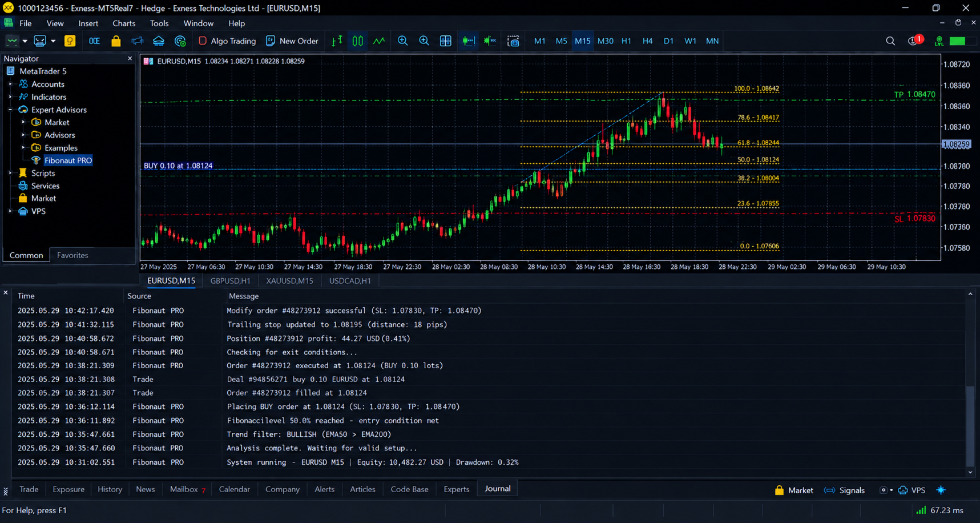Open the chart type dropdown arrow
This screenshot has height=523, width=980.
[x=25, y=41]
